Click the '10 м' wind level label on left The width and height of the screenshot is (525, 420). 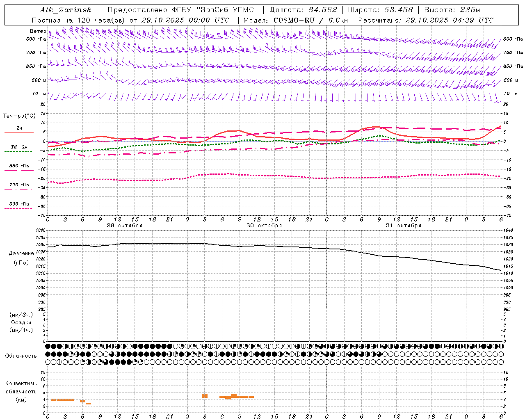[x=39, y=94]
